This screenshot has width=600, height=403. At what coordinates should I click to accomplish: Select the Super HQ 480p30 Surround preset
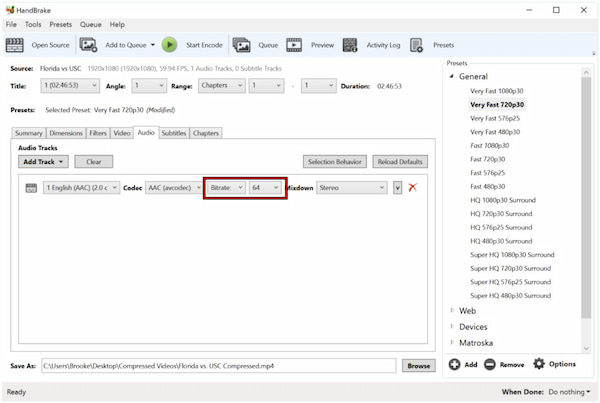click(510, 296)
